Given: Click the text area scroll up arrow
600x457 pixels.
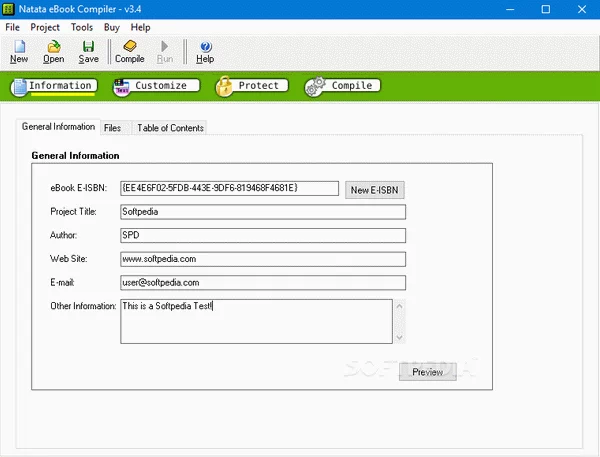Looking at the screenshot, I should click(399, 306).
